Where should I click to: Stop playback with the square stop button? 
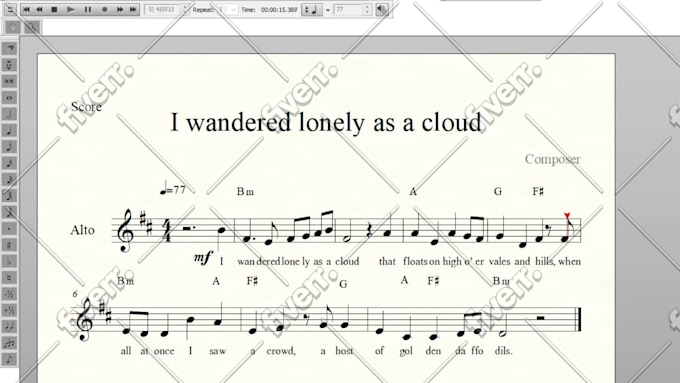point(54,9)
